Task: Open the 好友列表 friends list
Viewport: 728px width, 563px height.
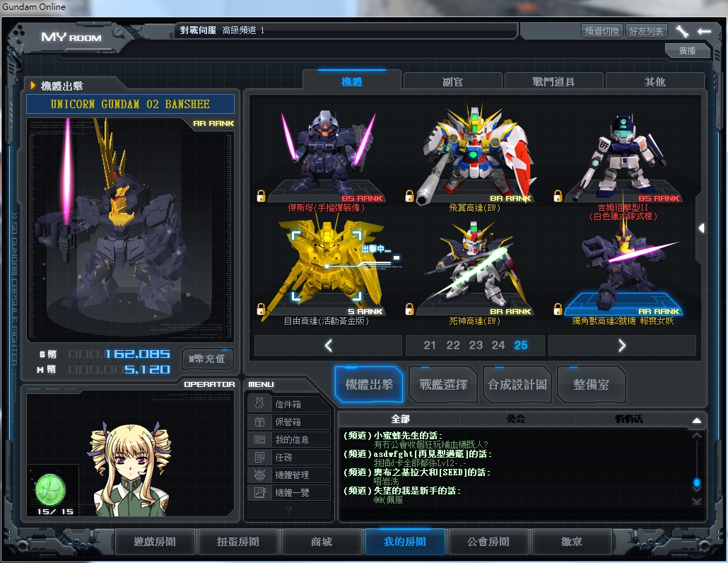Action: pyautogui.click(x=646, y=31)
